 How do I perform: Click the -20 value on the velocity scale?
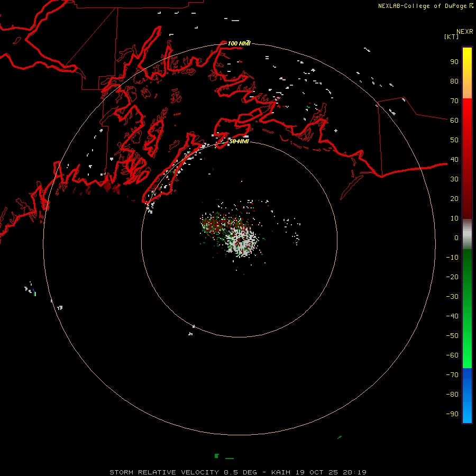tap(452, 277)
